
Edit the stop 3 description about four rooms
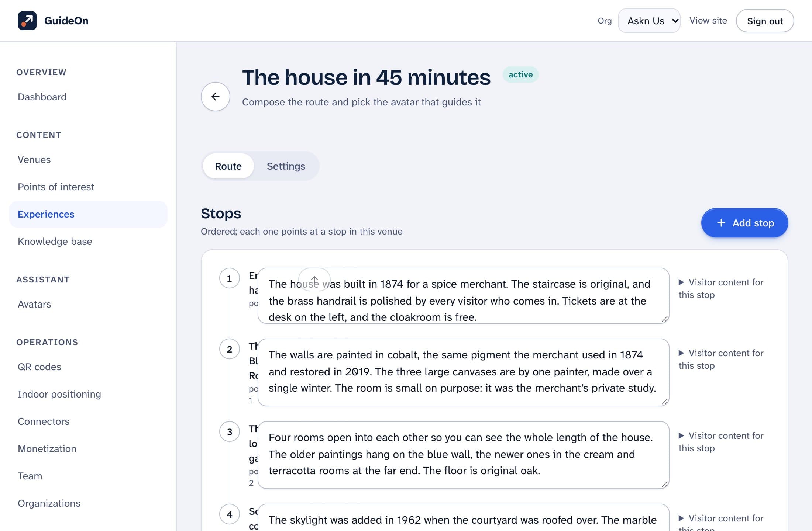point(463,455)
